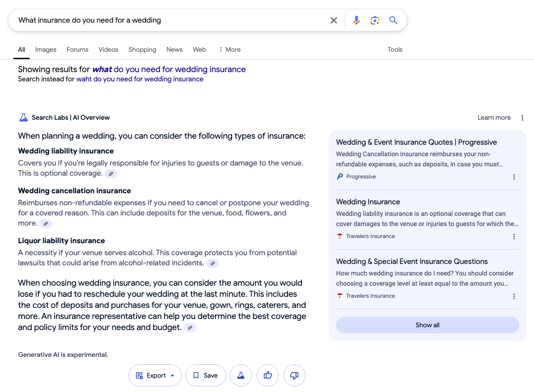The height and width of the screenshot is (392, 534).
Task: Open the Progressive card's three-dot menu
Action: [x=514, y=177]
